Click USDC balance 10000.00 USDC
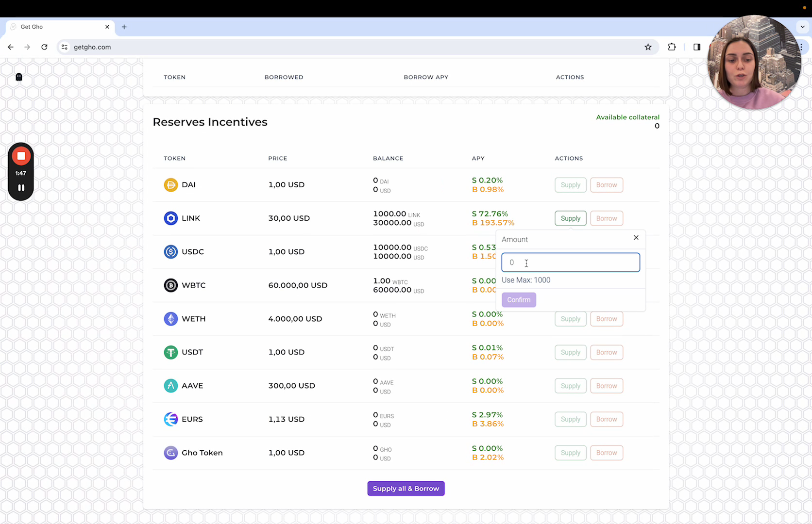812x524 pixels. point(400,247)
